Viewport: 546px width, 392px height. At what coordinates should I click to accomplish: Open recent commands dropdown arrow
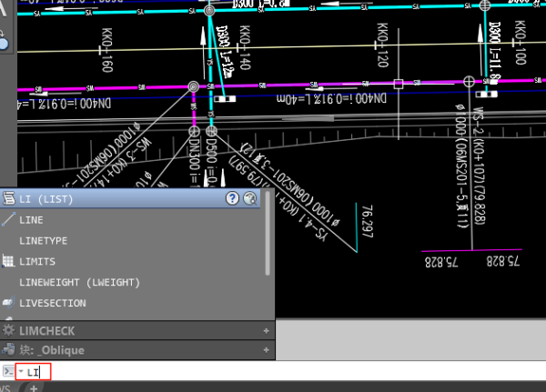pyautogui.click(x=20, y=371)
